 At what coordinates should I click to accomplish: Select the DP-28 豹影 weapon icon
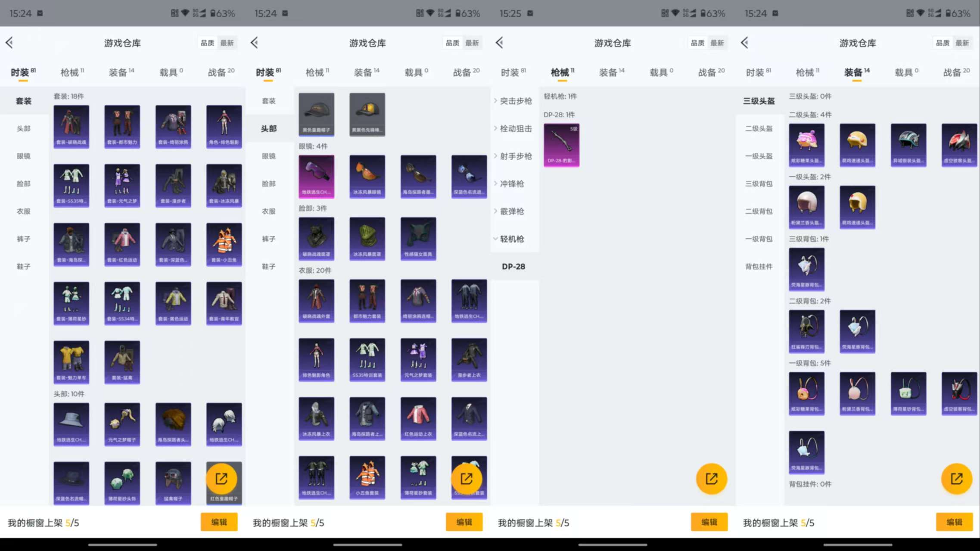pos(561,145)
